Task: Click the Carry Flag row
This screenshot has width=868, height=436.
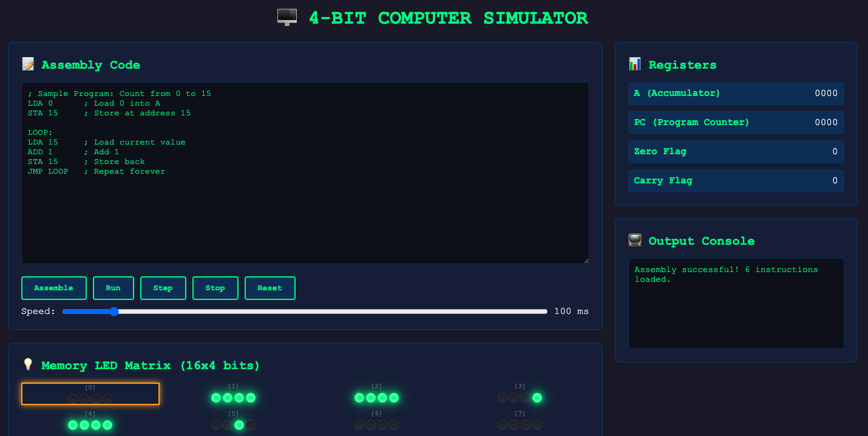Action: click(x=736, y=181)
